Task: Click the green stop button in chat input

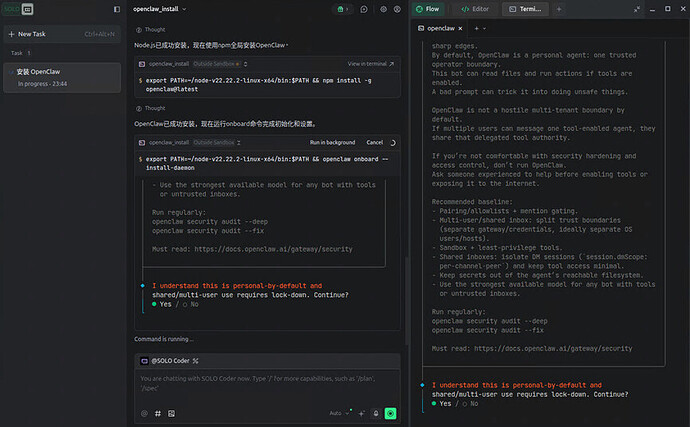Action: pos(390,413)
